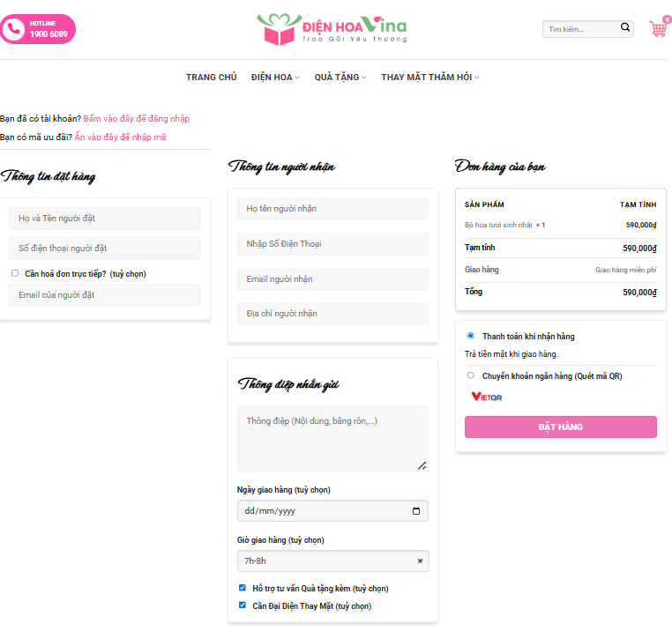Uncheck 'Hỗ trợ tư vấn Quà tặng kèm'
This screenshot has width=672, height=631.
click(243, 588)
